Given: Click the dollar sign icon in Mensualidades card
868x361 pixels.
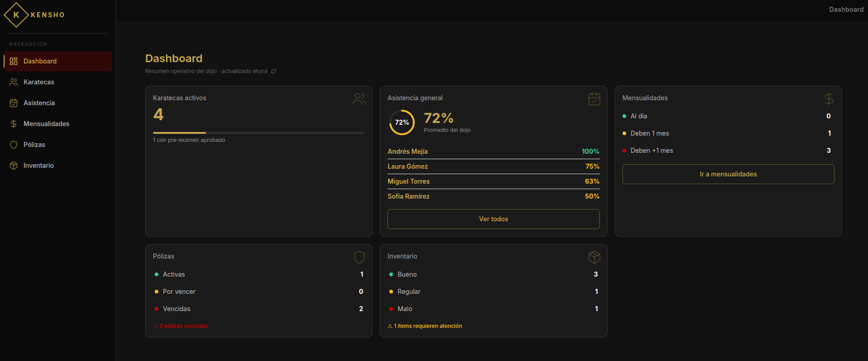Looking at the screenshot, I should tap(829, 99).
